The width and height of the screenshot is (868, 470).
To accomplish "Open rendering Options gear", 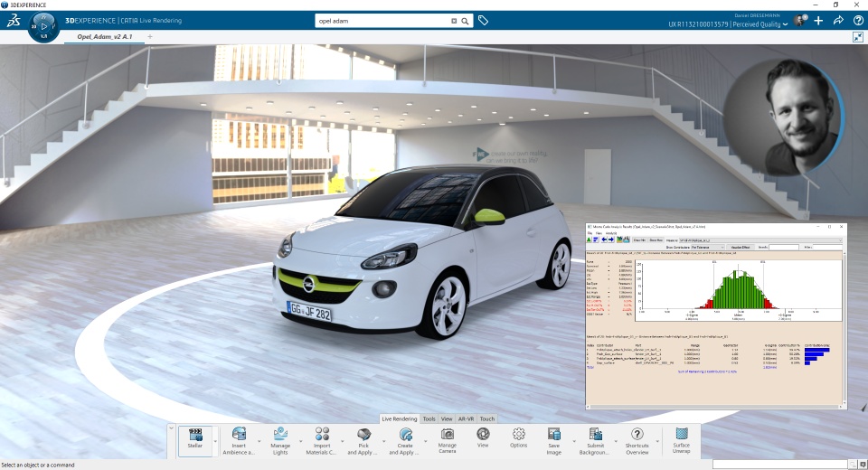I will tap(519, 437).
